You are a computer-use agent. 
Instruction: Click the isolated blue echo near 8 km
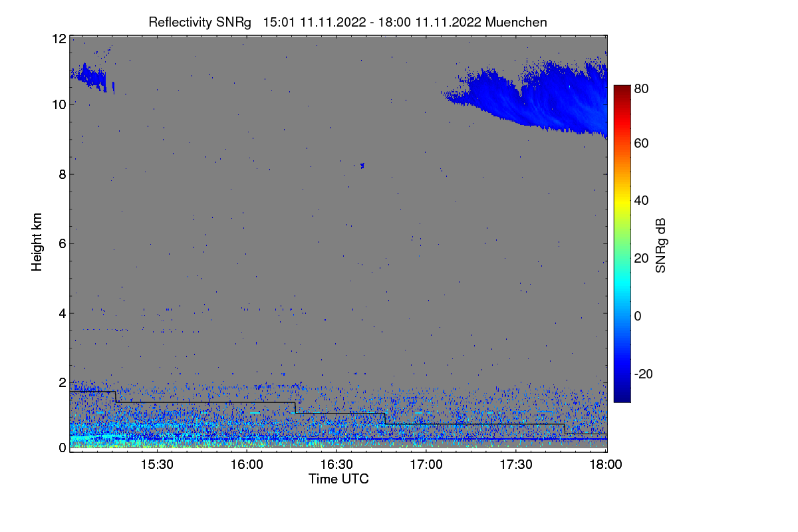point(362,165)
